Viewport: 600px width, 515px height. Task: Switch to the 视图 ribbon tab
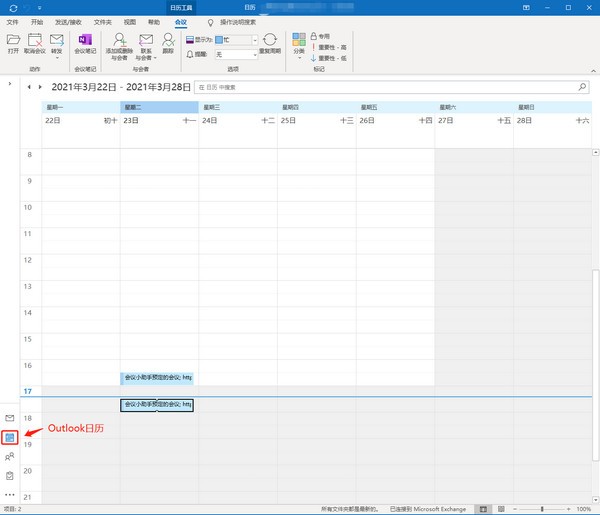tap(128, 21)
